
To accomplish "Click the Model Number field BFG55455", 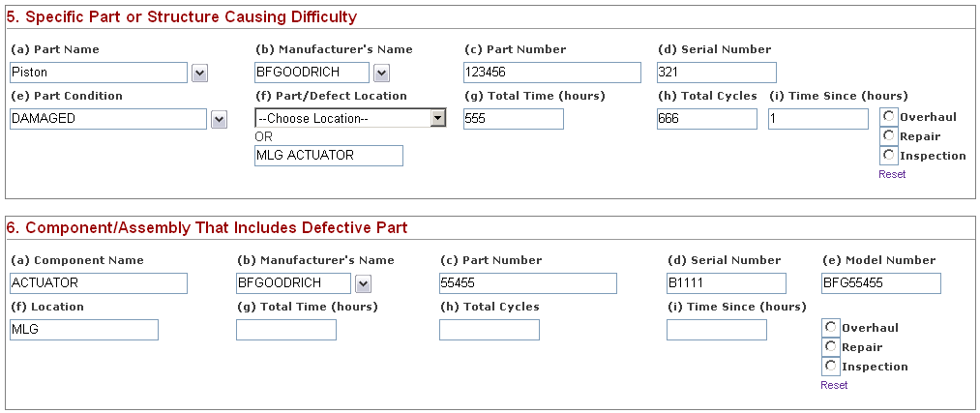I will 879,283.
